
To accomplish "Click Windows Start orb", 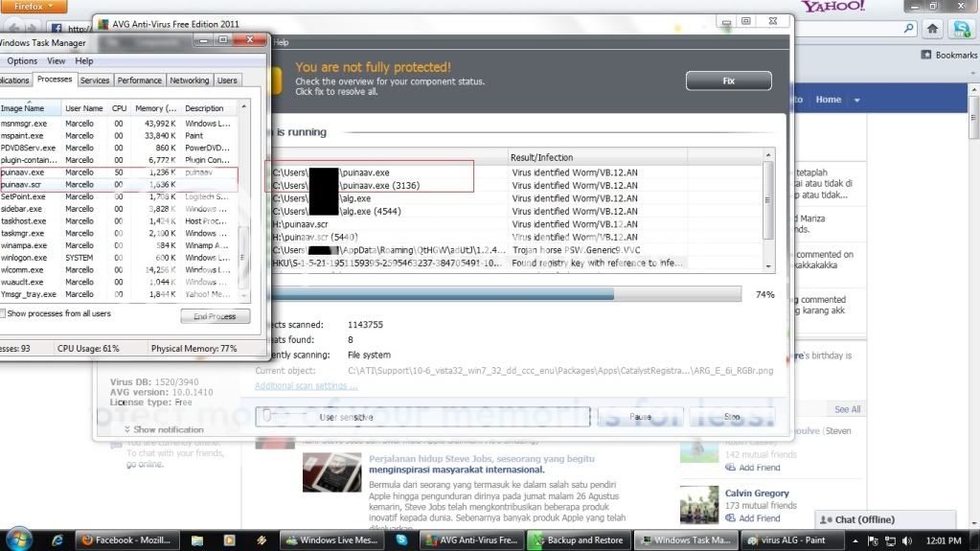I will pos(18,540).
